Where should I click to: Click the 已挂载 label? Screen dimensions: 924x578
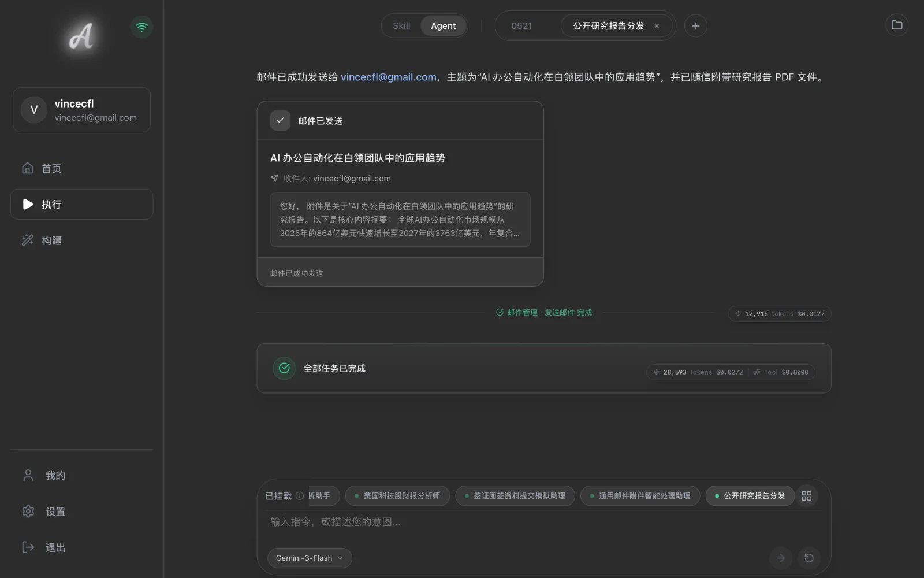278,496
